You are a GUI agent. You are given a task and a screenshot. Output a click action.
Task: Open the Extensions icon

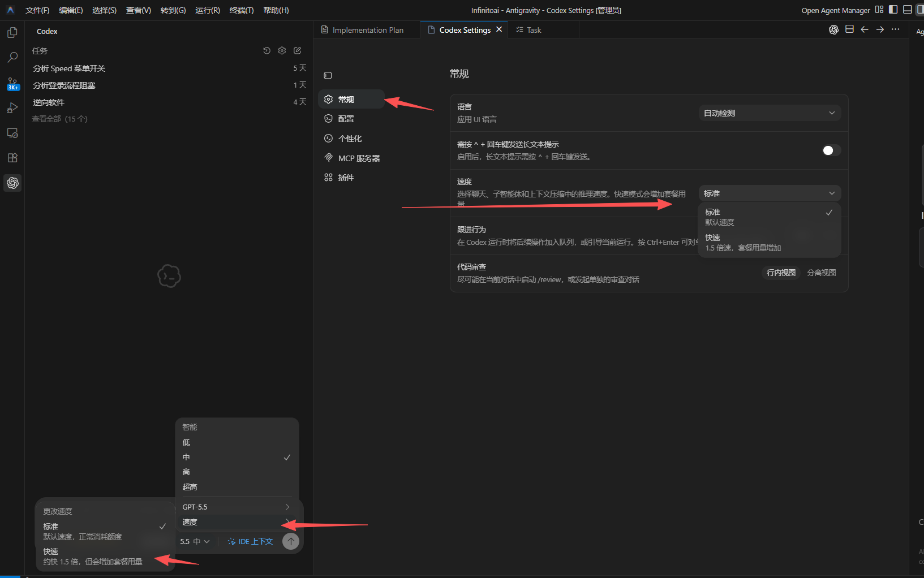click(x=12, y=158)
